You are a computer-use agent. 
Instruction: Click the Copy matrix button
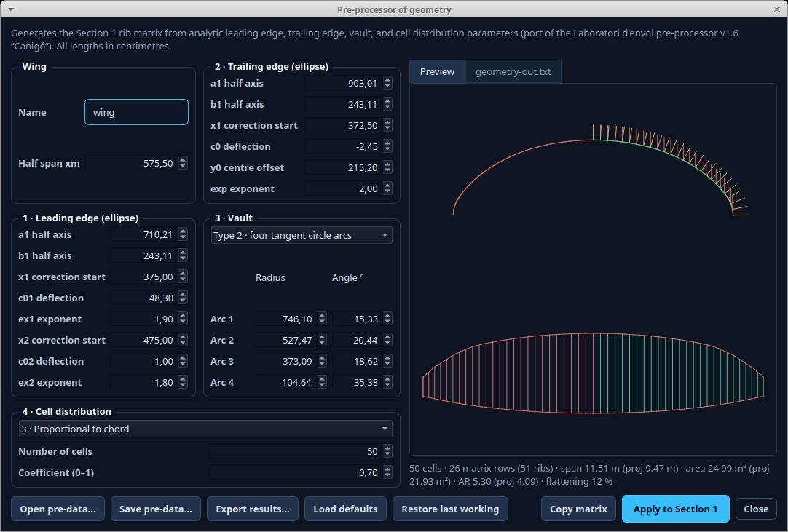tap(578, 509)
